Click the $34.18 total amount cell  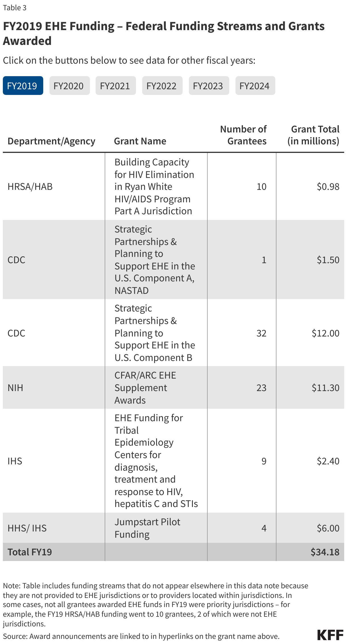pos(325,552)
